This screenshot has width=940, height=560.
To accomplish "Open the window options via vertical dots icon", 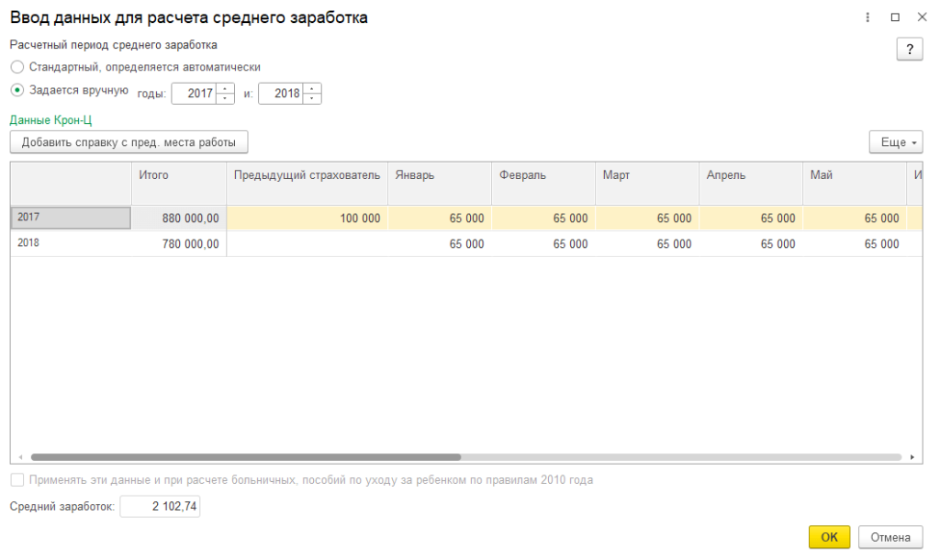I will coord(868,17).
